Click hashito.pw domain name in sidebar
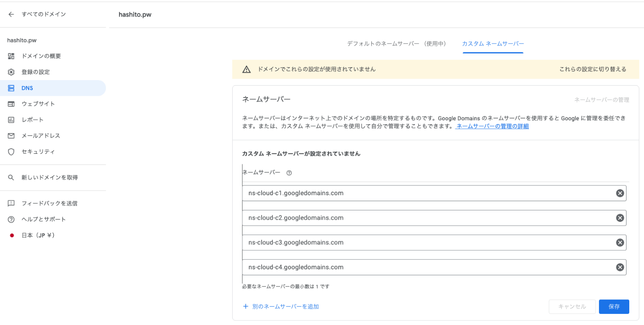Screen dimensions: 644x325 (22, 41)
